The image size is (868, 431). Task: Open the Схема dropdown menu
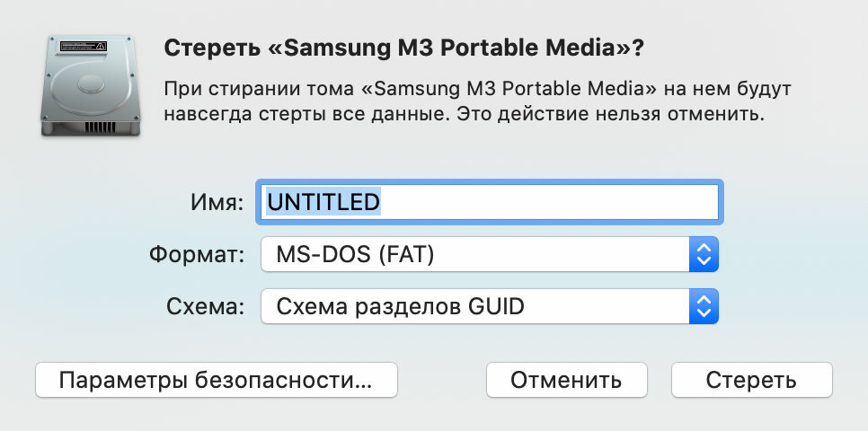(x=490, y=306)
